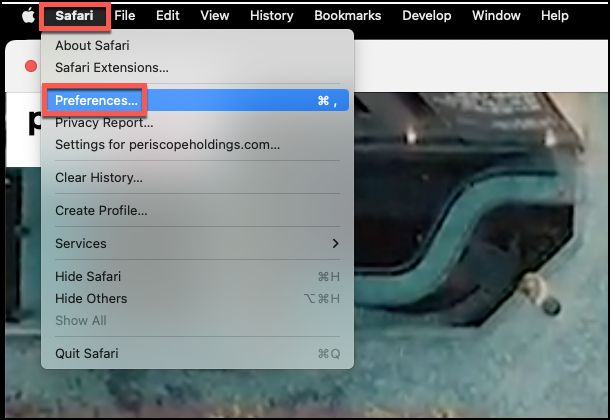Viewport: 610px width, 420px height.
Task: Click the Safari menu in the menu bar
Action: [x=74, y=16]
